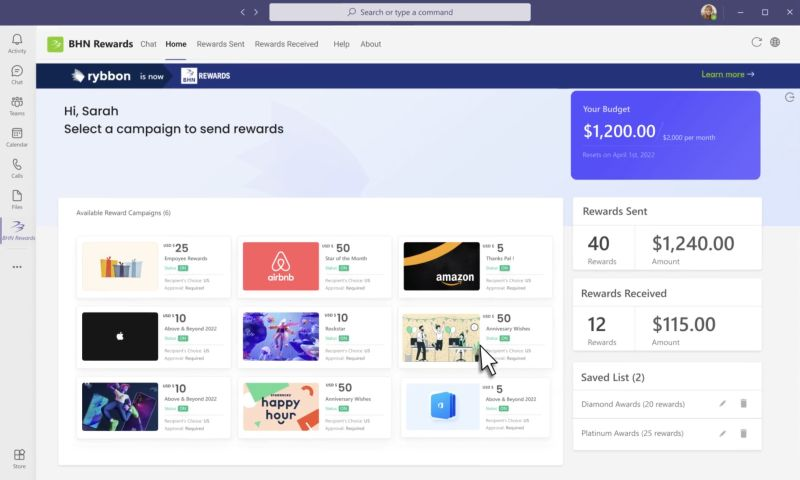Click the BHN Rewards green app logo

click(x=55, y=44)
